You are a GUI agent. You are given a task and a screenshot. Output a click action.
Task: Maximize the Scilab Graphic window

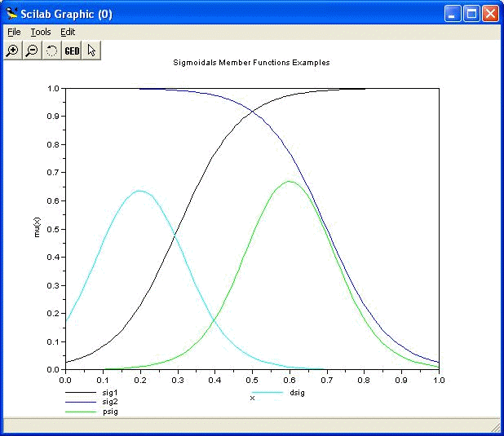pyautogui.click(x=471, y=14)
